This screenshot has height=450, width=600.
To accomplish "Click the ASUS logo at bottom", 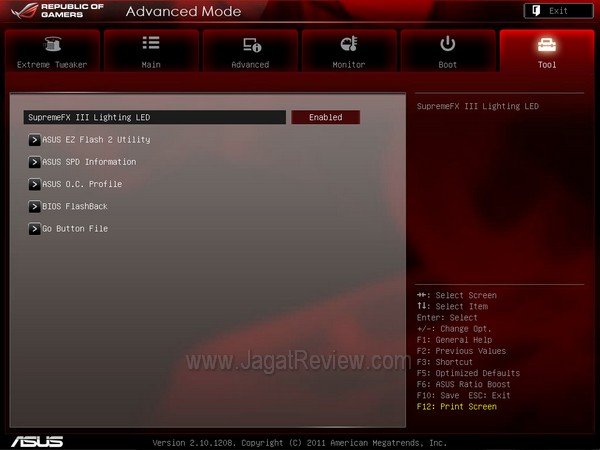I will [x=37, y=442].
